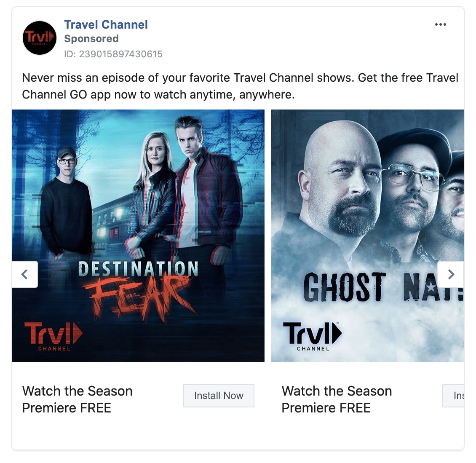Click red Trvl Channel logo on Destination Fear poster
Viewport: 476px width, 463px height.
pyautogui.click(x=53, y=336)
